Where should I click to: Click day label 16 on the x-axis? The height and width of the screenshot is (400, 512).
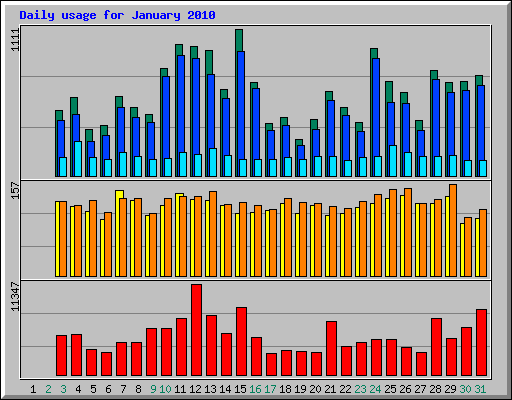point(255,389)
